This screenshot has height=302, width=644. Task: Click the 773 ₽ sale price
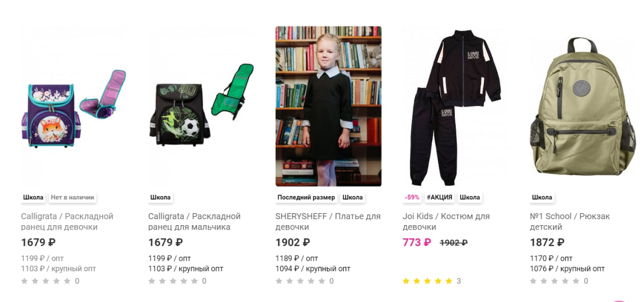pos(417,242)
